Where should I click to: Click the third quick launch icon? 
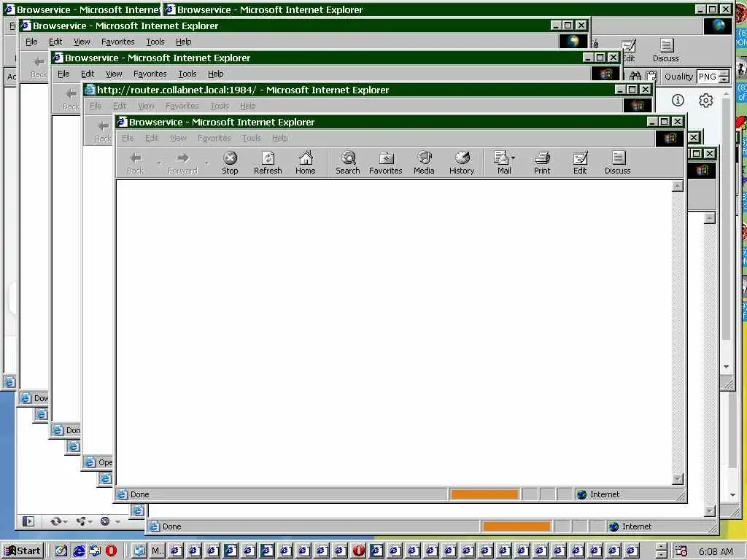point(96,551)
